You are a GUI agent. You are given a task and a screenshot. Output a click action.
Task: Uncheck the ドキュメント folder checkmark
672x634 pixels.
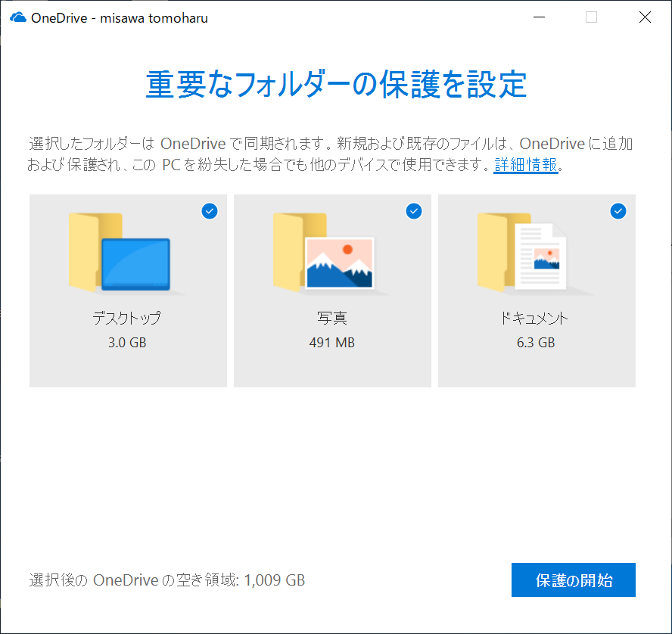point(618,211)
